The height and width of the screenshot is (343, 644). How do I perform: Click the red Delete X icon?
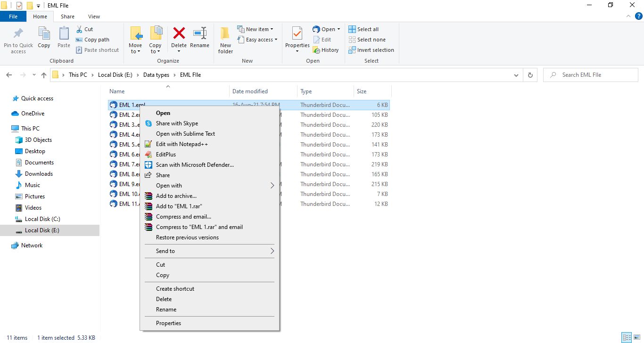coord(179,33)
